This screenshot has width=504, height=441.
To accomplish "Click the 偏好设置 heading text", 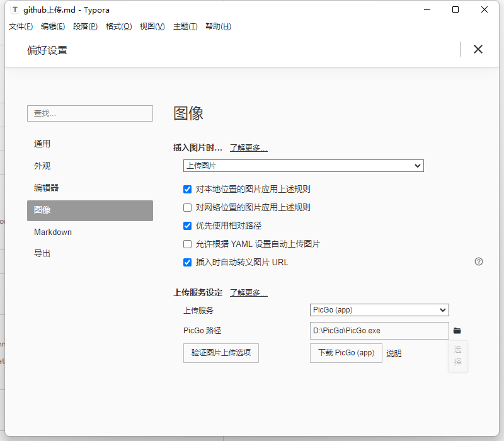I will coord(47,50).
